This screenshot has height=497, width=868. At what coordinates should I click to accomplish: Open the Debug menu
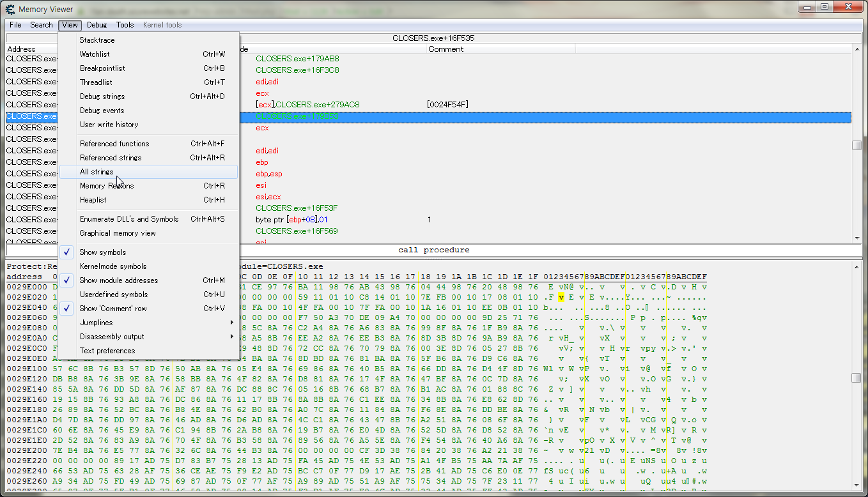click(97, 25)
